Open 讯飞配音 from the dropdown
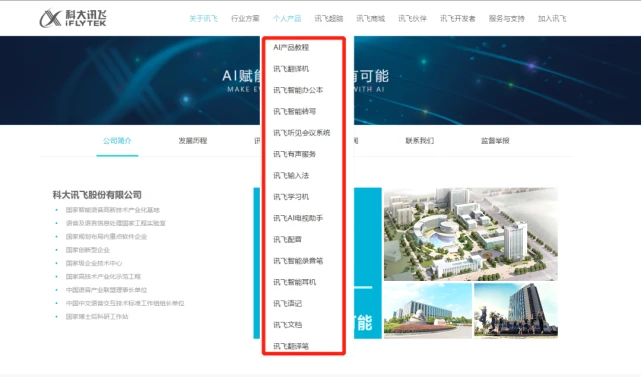This screenshot has width=641, height=377. pyautogui.click(x=287, y=239)
